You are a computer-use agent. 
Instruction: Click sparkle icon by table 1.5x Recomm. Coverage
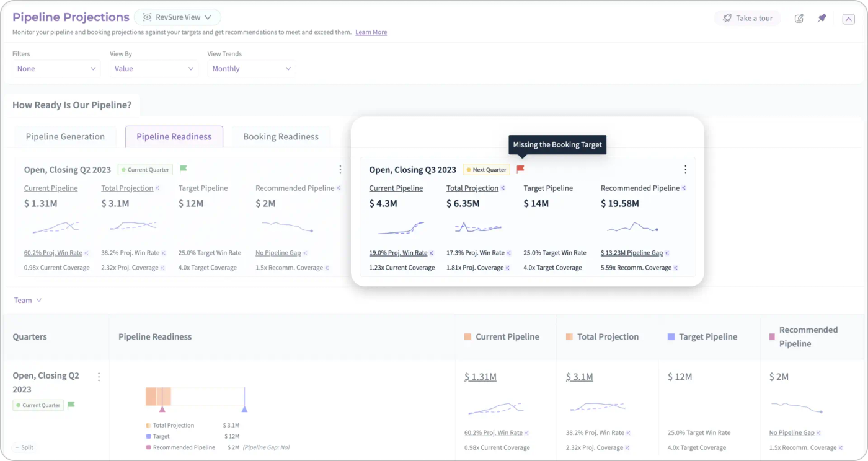coord(841,447)
